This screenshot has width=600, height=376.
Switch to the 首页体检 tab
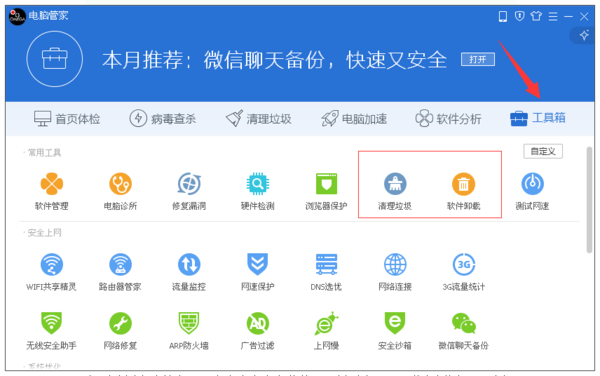click(x=67, y=119)
